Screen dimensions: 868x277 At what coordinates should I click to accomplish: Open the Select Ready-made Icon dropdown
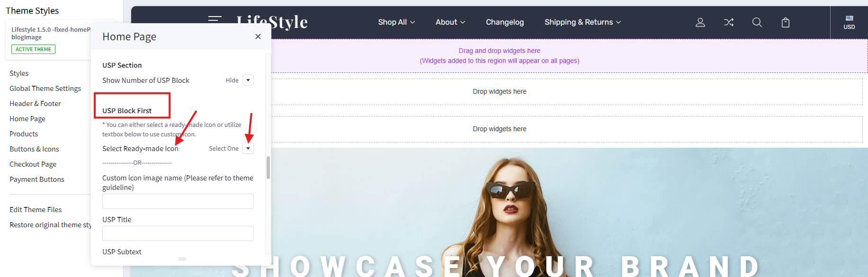click(x=248, y=149)
